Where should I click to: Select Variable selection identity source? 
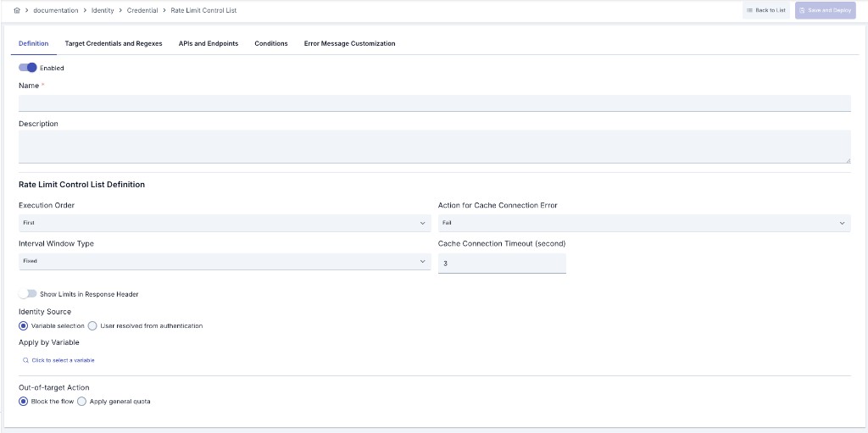[x=23, y=325]
